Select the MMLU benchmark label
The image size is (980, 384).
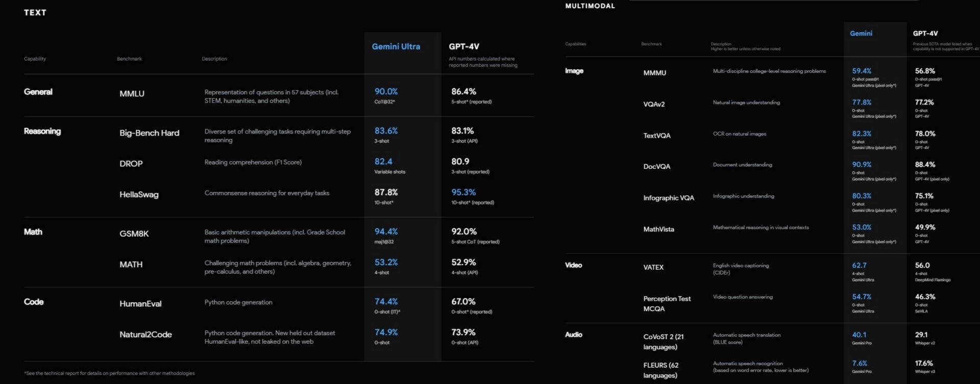[x=132, y=94]
